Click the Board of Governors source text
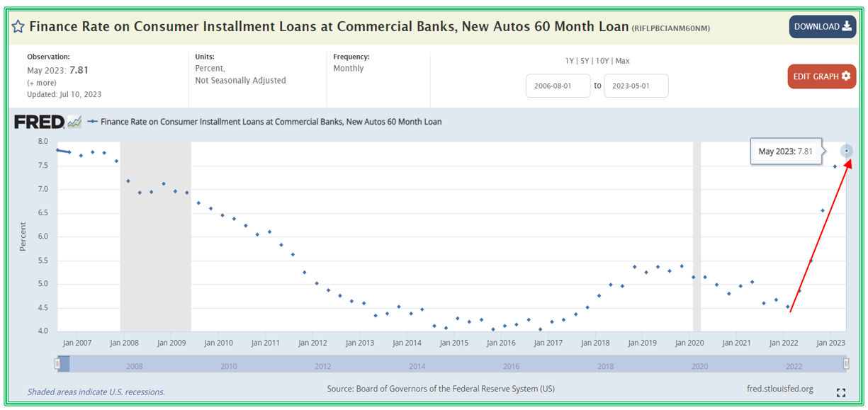The image size is (868, 410). pyautogui.click(x=441, y=389)
